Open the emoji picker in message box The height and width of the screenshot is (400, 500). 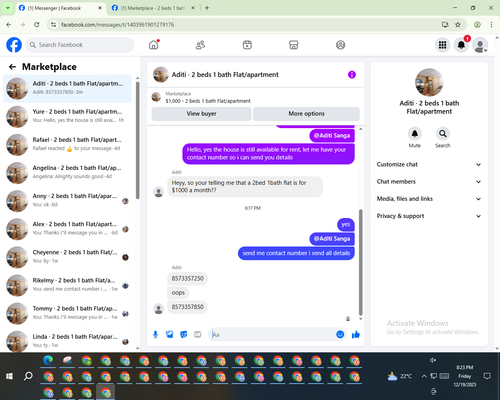click(340, 334)
